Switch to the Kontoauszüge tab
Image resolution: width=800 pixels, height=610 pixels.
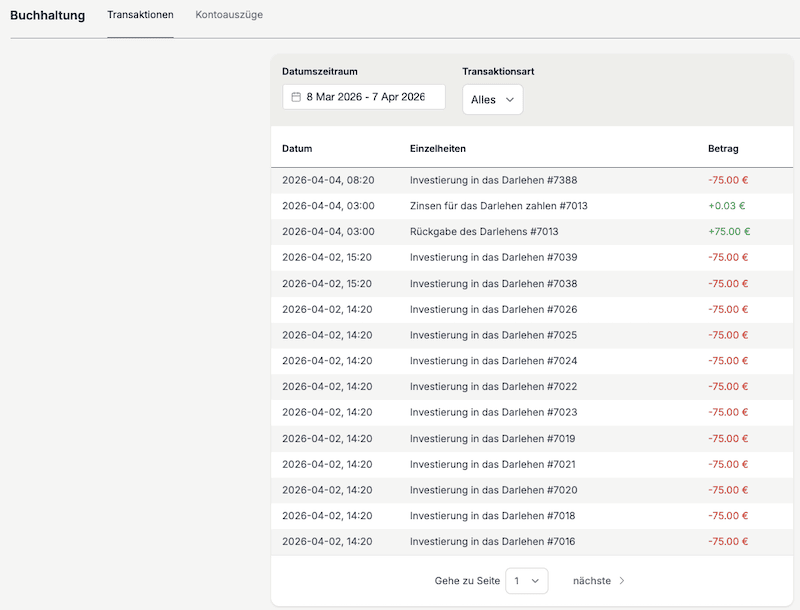click(x=229, y=15)
